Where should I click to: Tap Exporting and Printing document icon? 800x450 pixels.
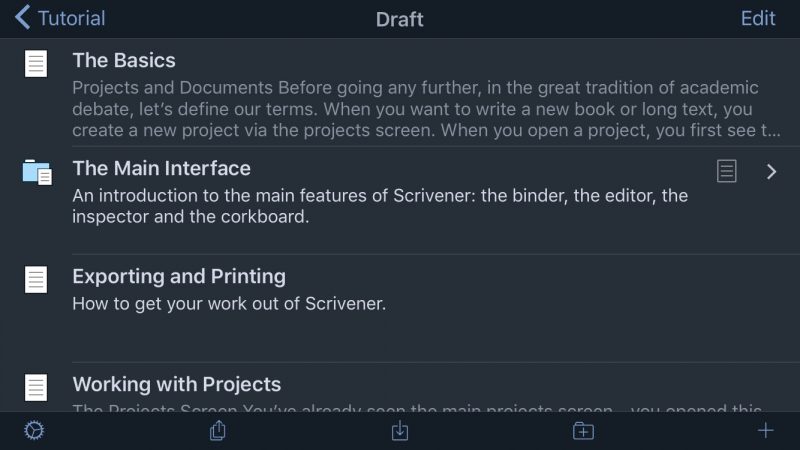point(36,280)
